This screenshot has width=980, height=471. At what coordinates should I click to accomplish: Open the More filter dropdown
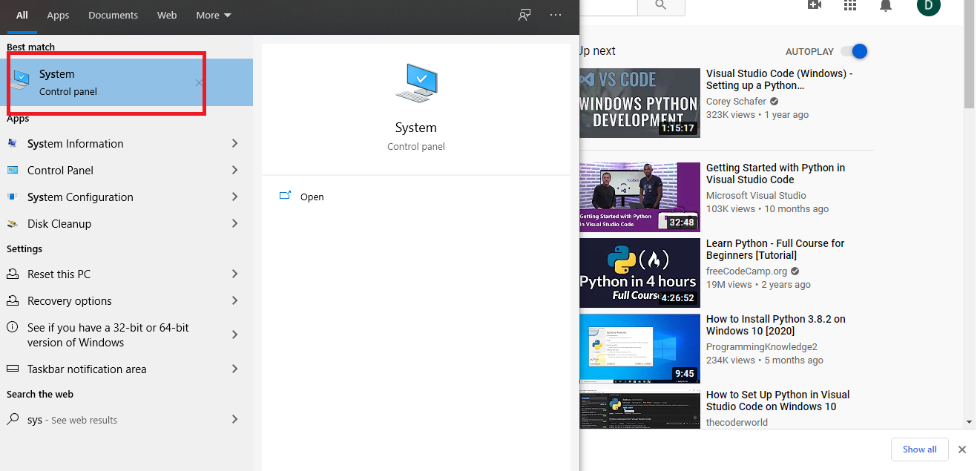[214, 15]
